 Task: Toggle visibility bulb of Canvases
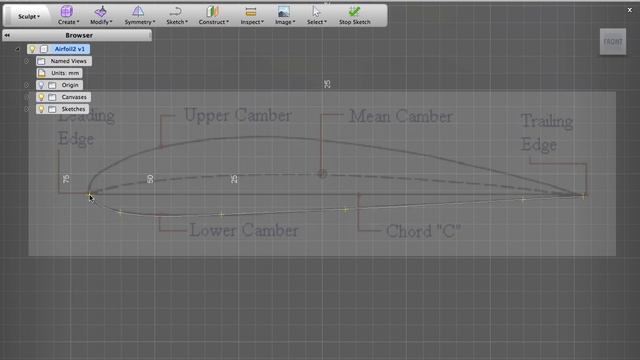pos(41,97)
